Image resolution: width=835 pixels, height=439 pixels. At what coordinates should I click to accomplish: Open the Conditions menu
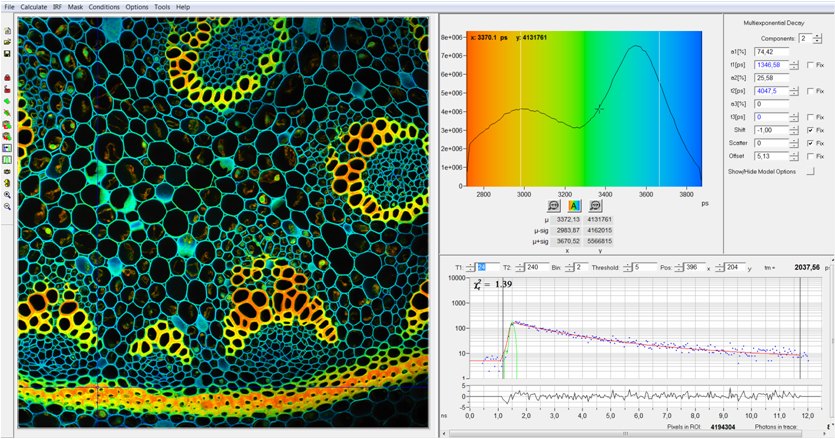pyautogui.click(x=104, y=7)
